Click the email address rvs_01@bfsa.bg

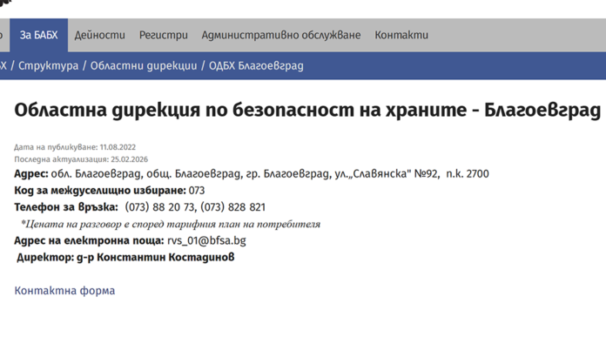click(206, 240)
